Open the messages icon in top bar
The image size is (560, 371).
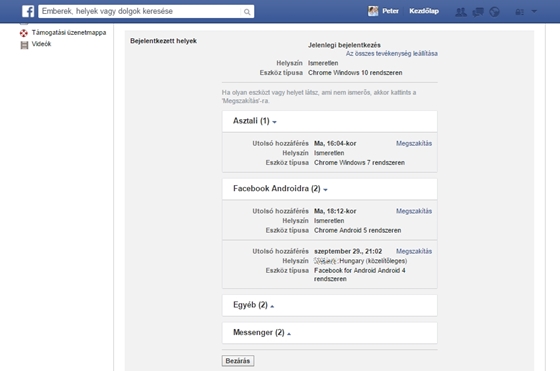[478, 12]
